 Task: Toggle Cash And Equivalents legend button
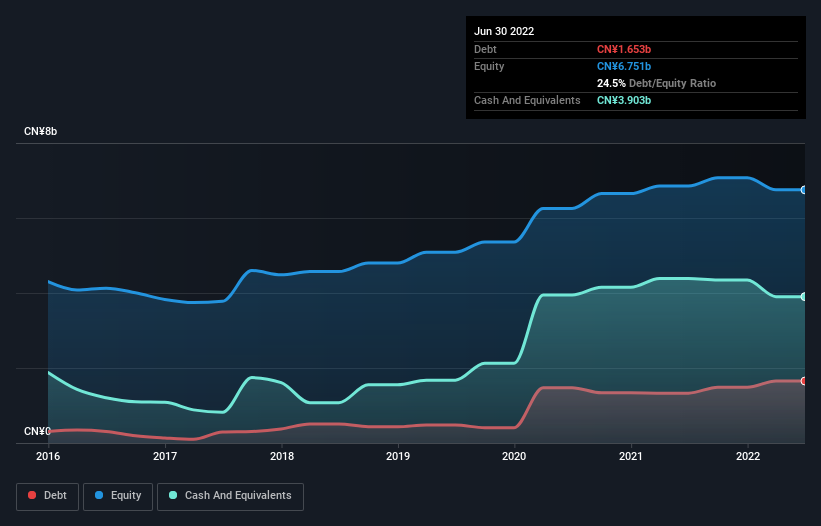(x=230, y=496)
